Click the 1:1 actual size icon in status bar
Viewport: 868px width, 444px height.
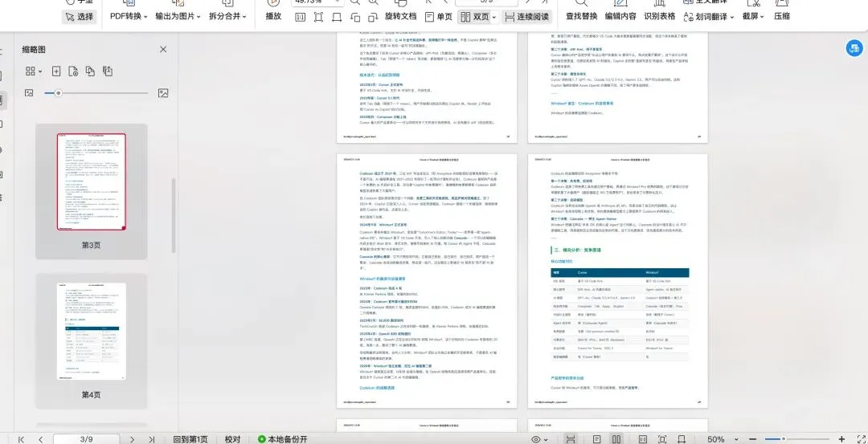click(x=641, y=439)
